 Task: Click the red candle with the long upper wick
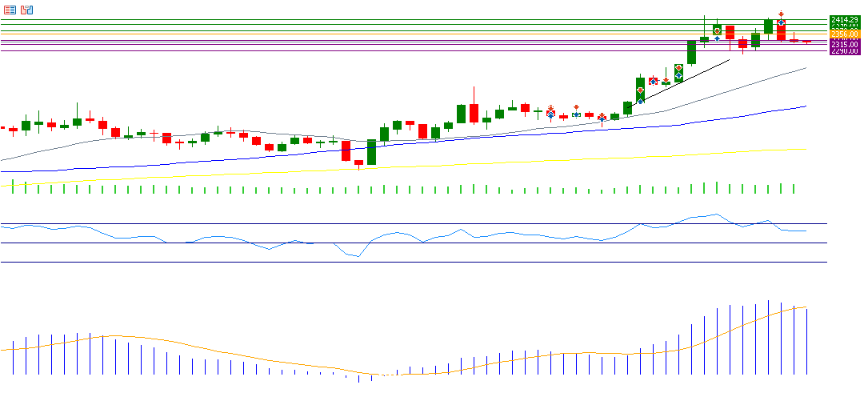(x=474, y=113)
